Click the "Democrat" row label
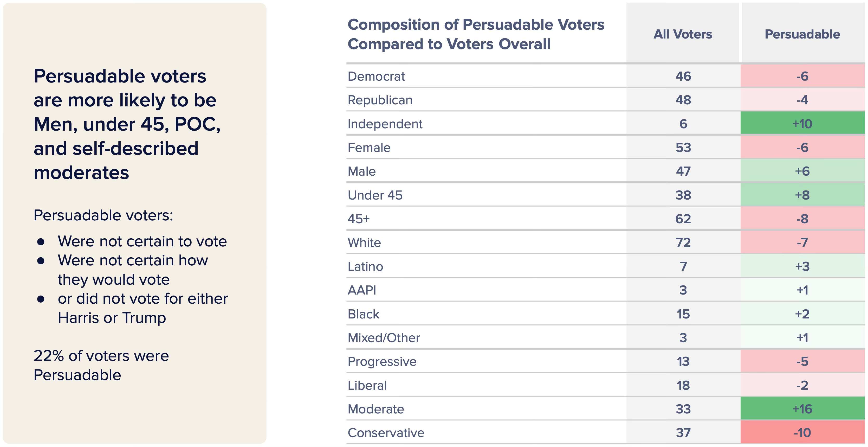868x447 pixels. [376, 76]
